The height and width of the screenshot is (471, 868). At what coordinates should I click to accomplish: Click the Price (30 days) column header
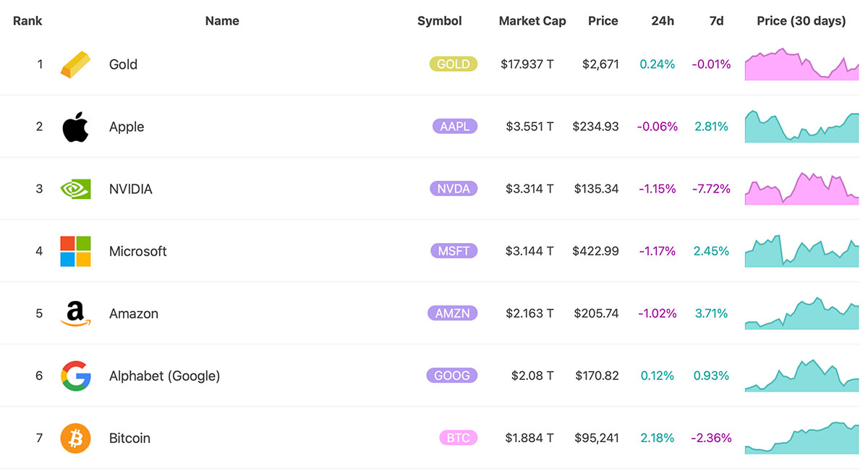[801, 21]
